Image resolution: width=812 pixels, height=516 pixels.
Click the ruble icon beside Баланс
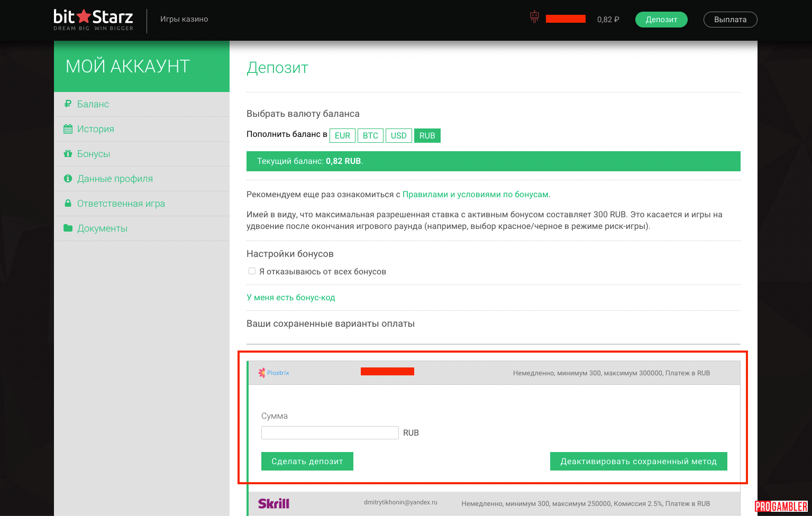tap(68, 104)
